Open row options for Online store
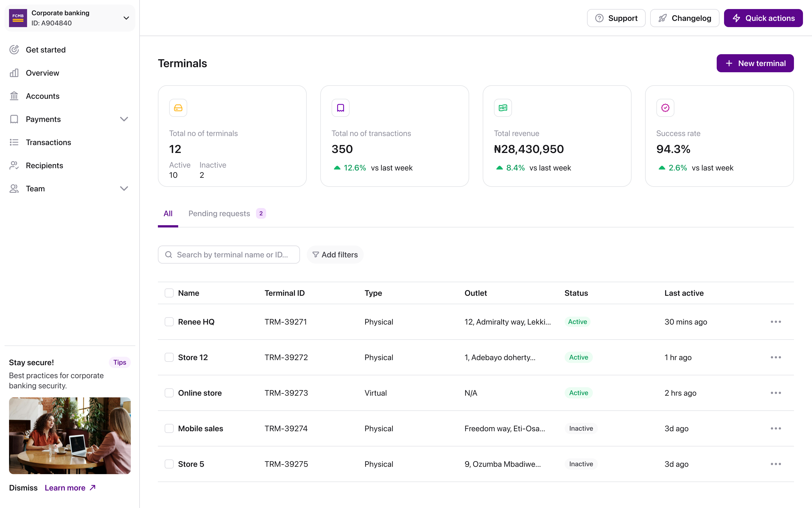812x508 pixels. click(x=776, y=393)
